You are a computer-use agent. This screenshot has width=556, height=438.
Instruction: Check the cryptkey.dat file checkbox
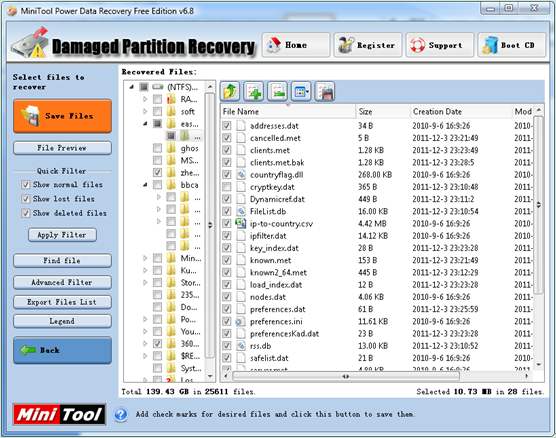[x=227, y=187]
